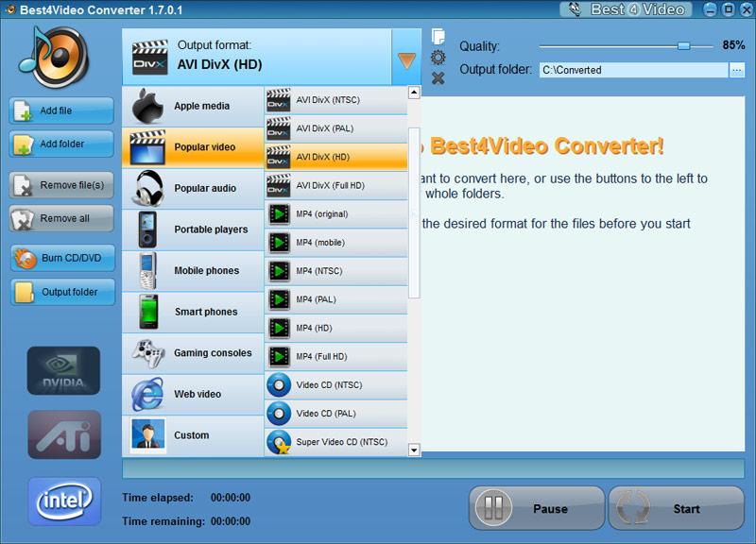756x544 pixels.
Task: Click the ATI acceleration icon
Action: point(64,434)
